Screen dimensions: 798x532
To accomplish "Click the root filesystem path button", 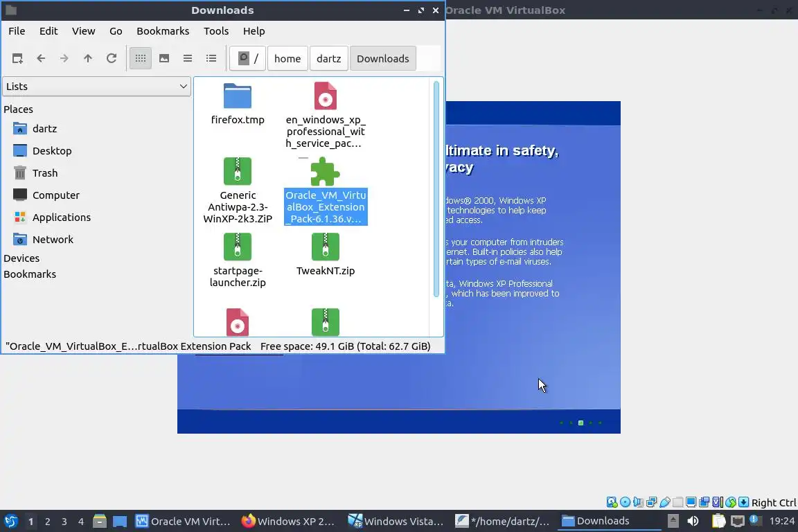I will point(248,59).
